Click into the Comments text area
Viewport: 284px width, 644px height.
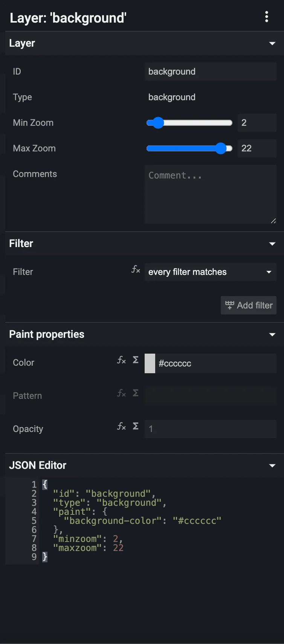[210, 194]
